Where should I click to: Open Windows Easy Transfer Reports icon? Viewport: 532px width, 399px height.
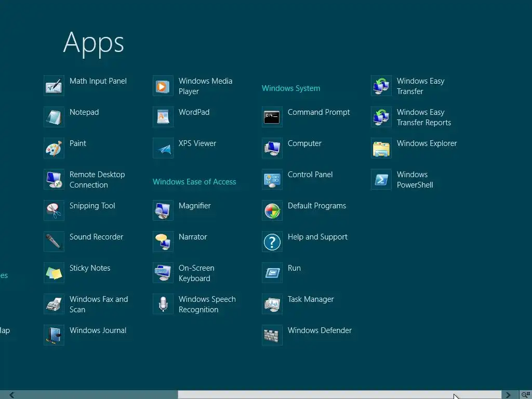[381, 117]
